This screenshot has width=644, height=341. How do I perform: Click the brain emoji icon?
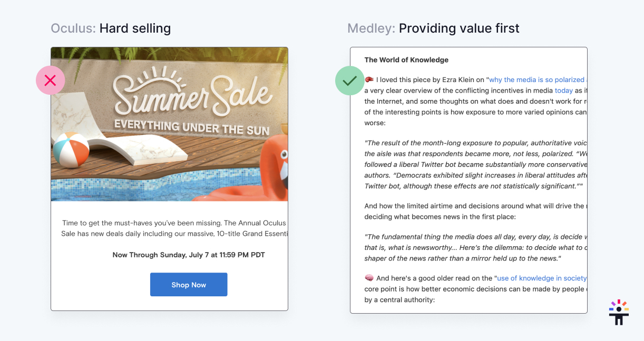pos(369,278)
